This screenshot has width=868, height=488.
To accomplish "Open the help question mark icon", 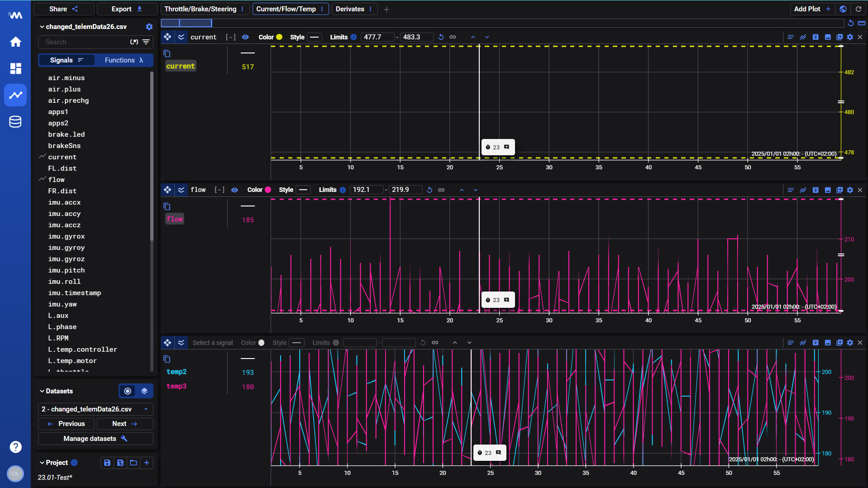I will coord(15,447).
